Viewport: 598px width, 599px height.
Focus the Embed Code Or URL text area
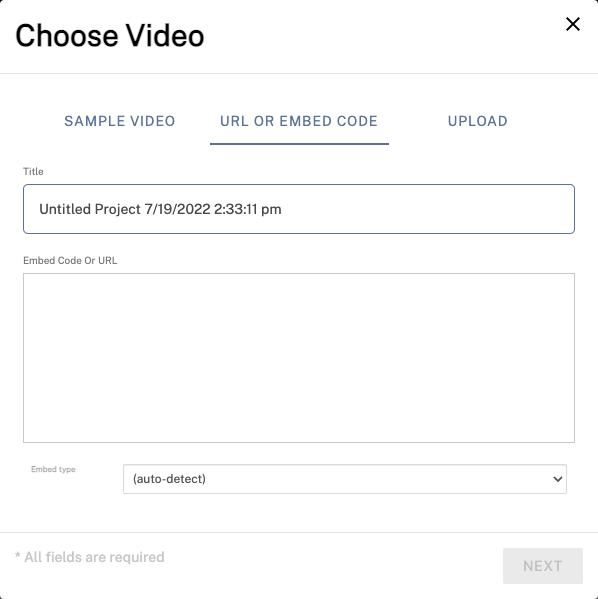click(299, 358)
